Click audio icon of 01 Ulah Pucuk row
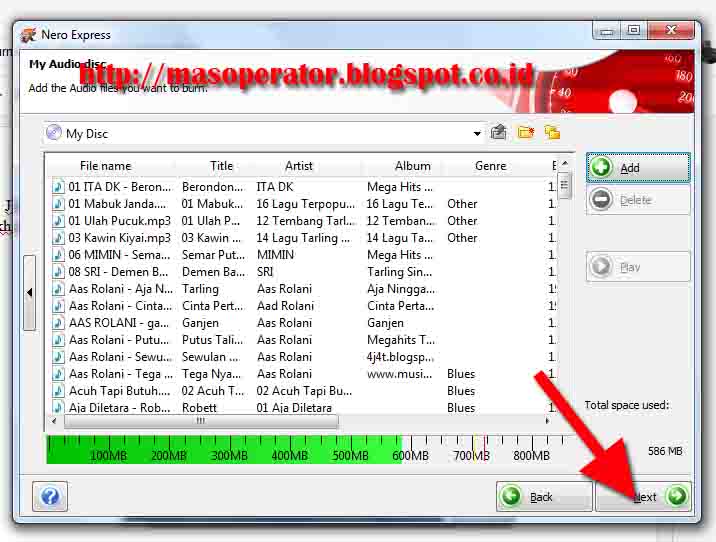716x542 pixels. [58, 221]
